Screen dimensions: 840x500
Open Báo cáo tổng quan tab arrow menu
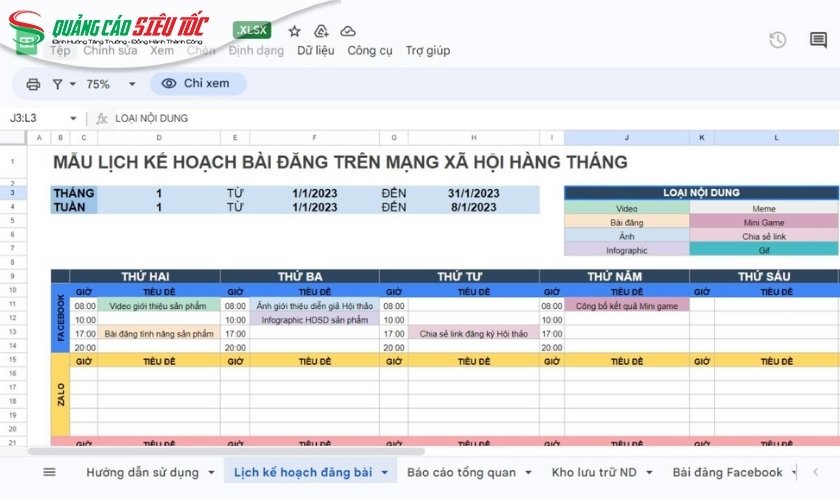528,473
